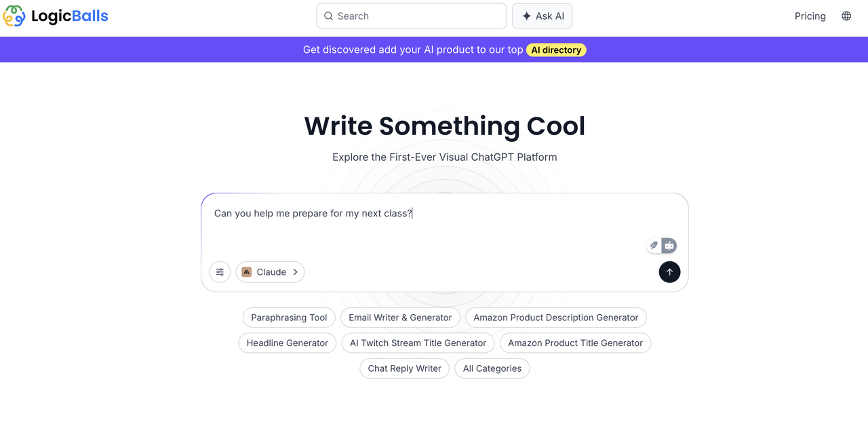Open All Categories list
This screenshot has width=868, height=439.
492,368
